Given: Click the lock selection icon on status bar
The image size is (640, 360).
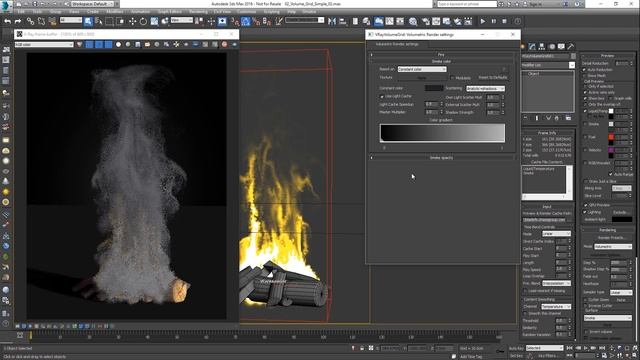Looking at the screenshot, I should (x=362, y=348).
